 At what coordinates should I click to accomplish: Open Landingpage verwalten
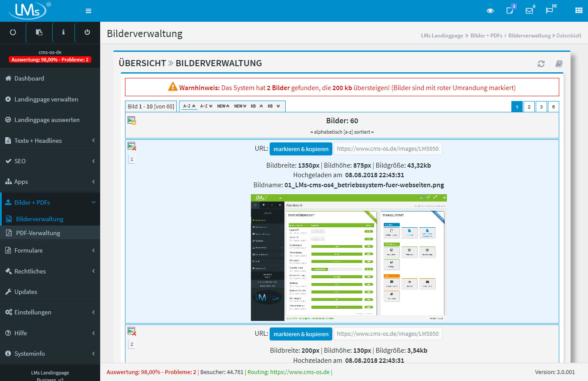tap(50, 99)
